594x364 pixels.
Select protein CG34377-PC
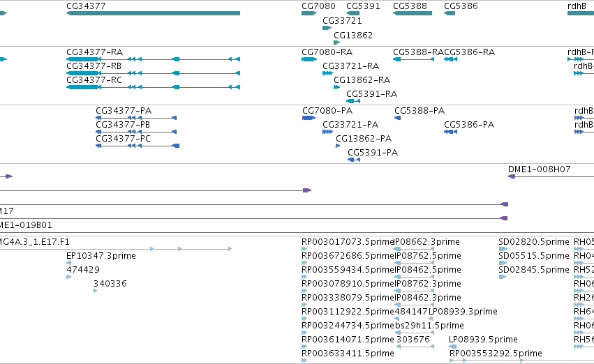[138, 146]
